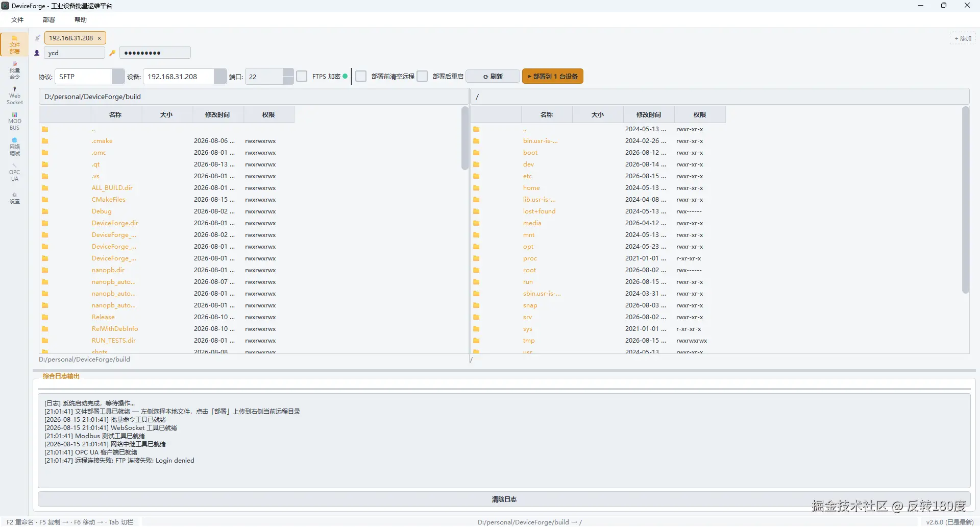Viewport: 980px width, 527px height.
Task: Select the remote snap folder name
Action: tap(530, 305)
